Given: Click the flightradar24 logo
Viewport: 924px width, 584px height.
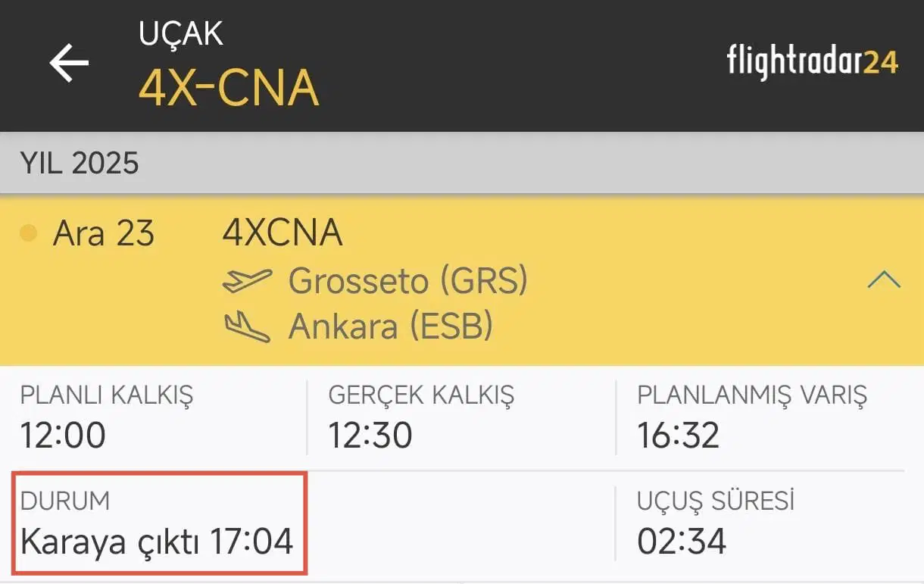Looking at the screenshot, I should [x=812, y=61].
